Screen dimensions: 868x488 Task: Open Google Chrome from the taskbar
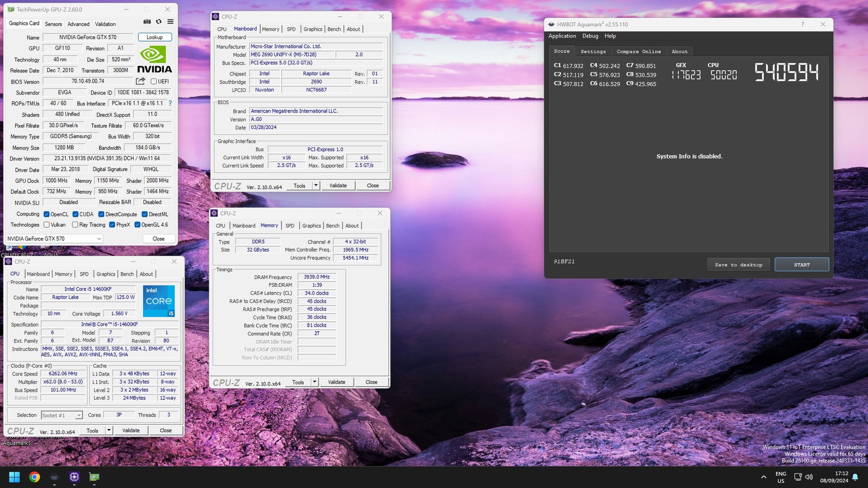(x=34, y=477)
